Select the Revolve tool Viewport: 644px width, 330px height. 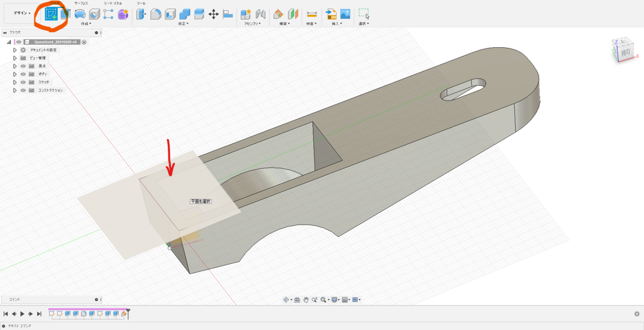(x=80, y=14)
